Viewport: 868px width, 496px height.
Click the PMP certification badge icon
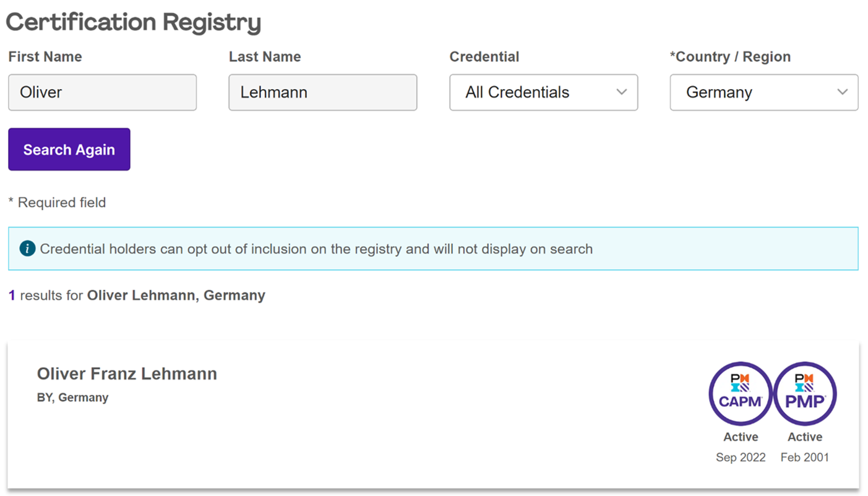click(x=805, y=393)
